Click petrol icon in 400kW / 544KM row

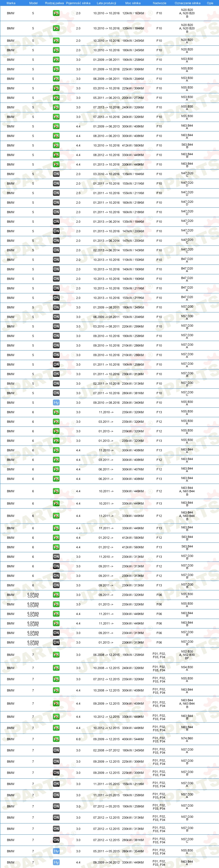pyautogui.click(x=56, y=739)
